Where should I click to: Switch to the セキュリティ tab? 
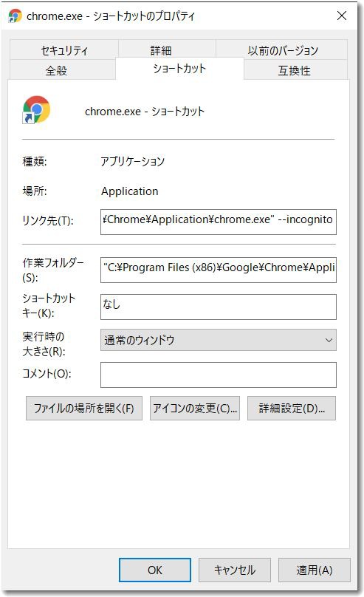tap(64, 50)
